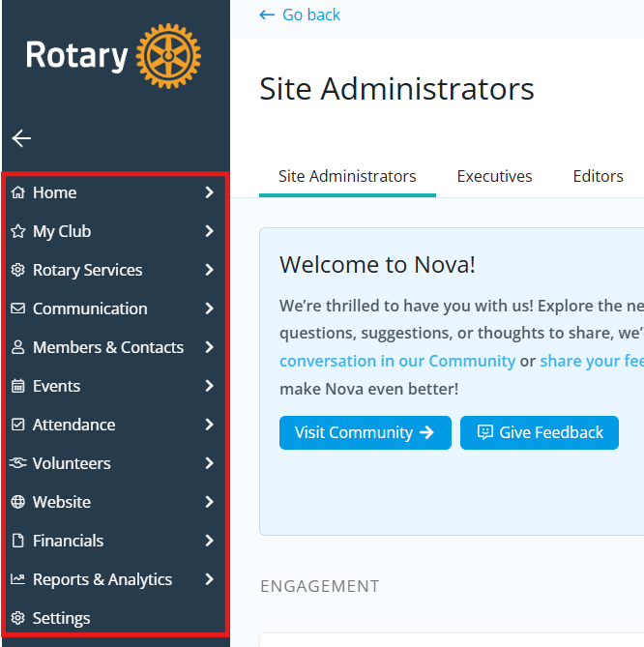Click the blue Go back arrow icon

coord(267,15)
